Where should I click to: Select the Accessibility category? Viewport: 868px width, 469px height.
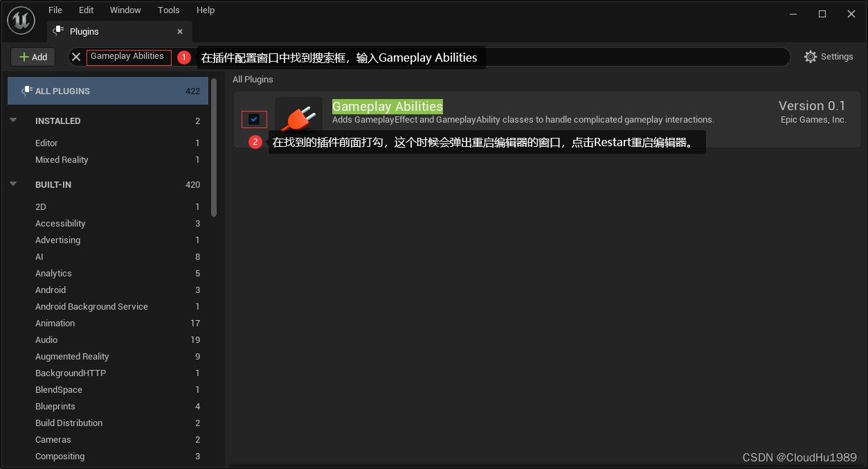pyautogui.click(x=108, y=223)
